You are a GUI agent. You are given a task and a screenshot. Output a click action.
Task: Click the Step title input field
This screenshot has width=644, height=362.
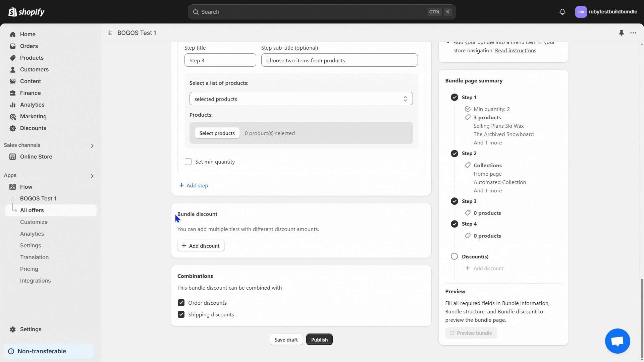click(x=220, y=60)
